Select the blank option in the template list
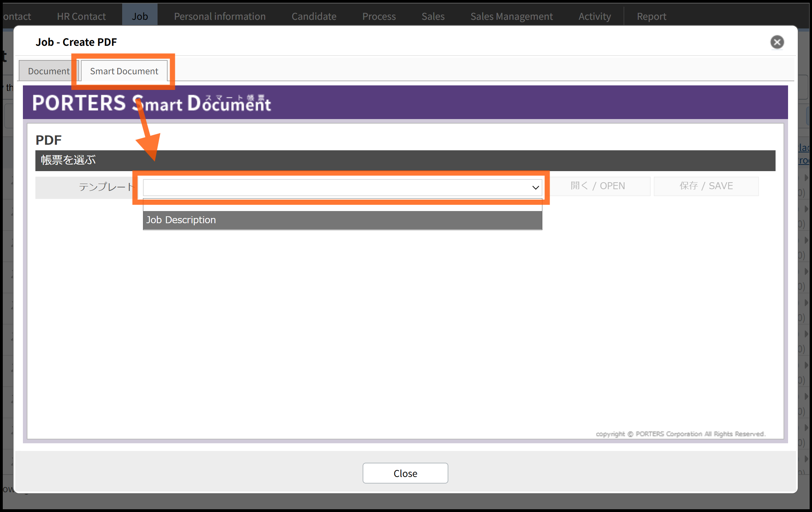 pyautogui.click(x=342, y=205)
